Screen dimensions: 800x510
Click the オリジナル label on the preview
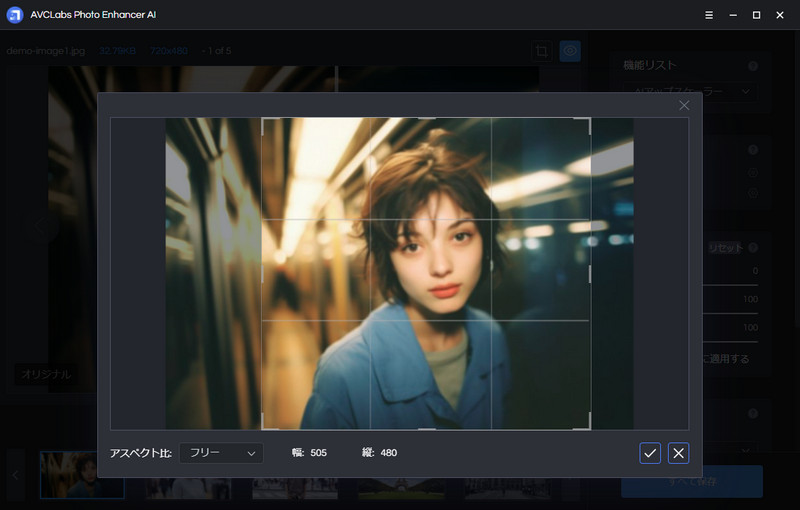click(46, 374)
